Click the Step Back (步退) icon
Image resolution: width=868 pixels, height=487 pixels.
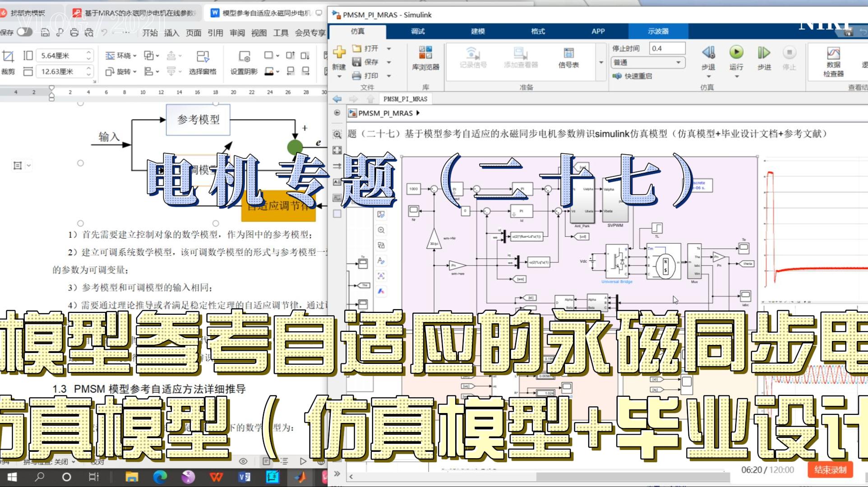[708, 53]
